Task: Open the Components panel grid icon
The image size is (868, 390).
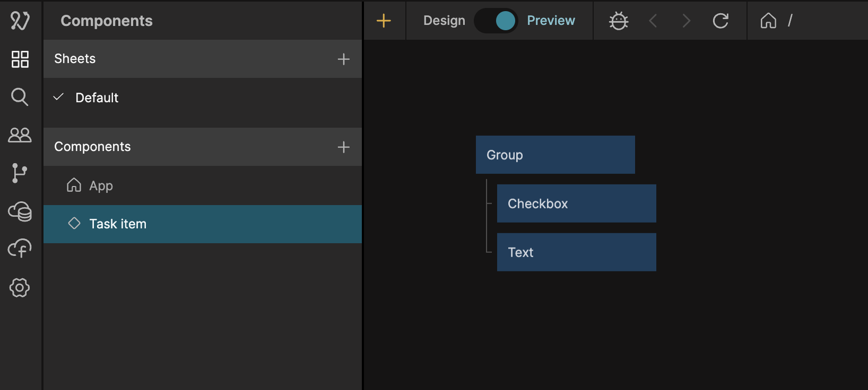Action: [20, 59]
